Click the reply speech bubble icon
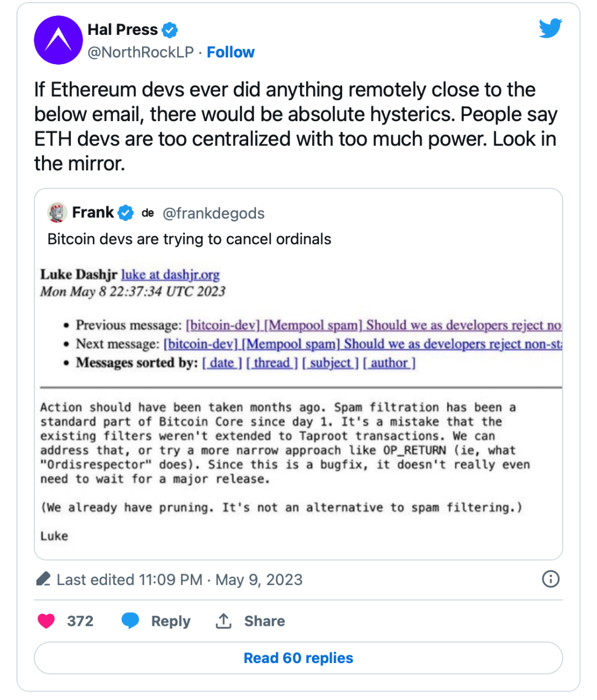 [130, 621]
